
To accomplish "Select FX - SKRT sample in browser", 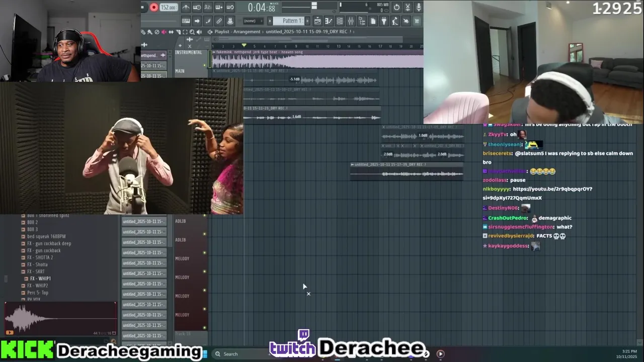I will coord(36,271).
